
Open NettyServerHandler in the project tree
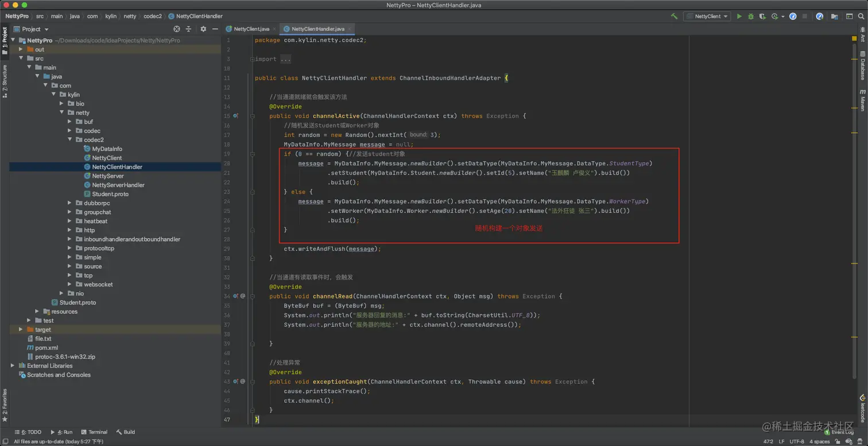tap(118, 185)
